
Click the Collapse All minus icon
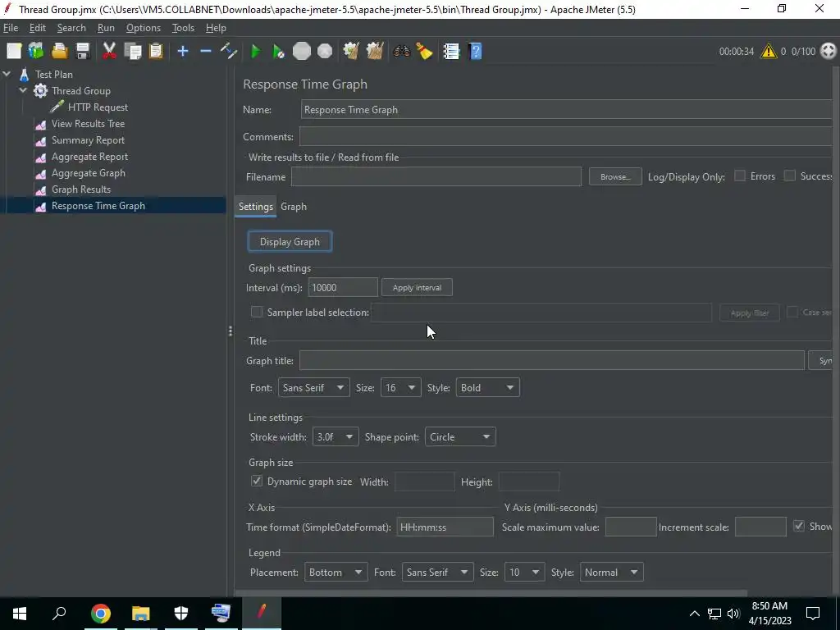tap(206, 52)
